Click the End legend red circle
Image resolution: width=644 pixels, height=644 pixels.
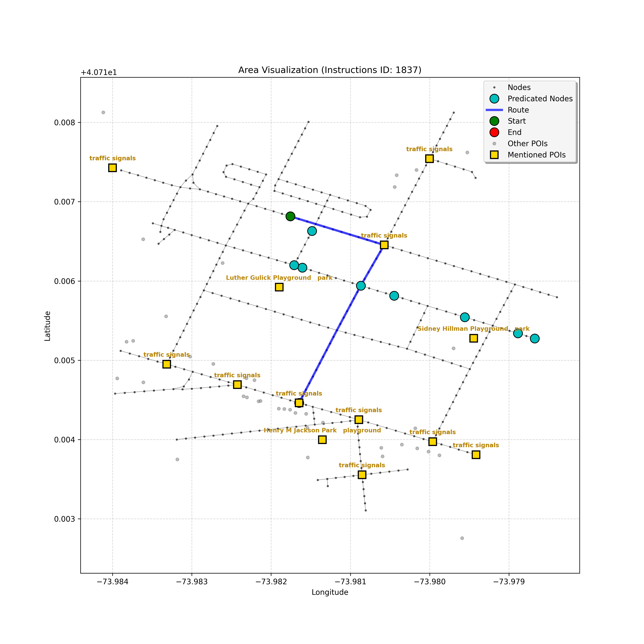[x=494, y=132]
